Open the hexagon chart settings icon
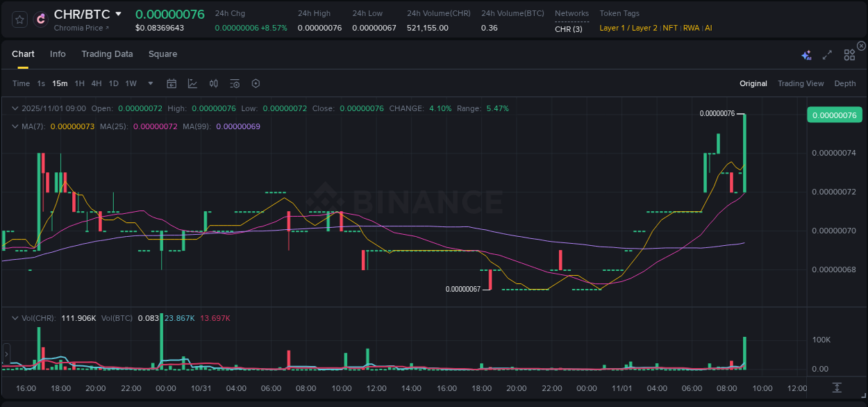Screen dimensions: 868x407 (256, 83)
